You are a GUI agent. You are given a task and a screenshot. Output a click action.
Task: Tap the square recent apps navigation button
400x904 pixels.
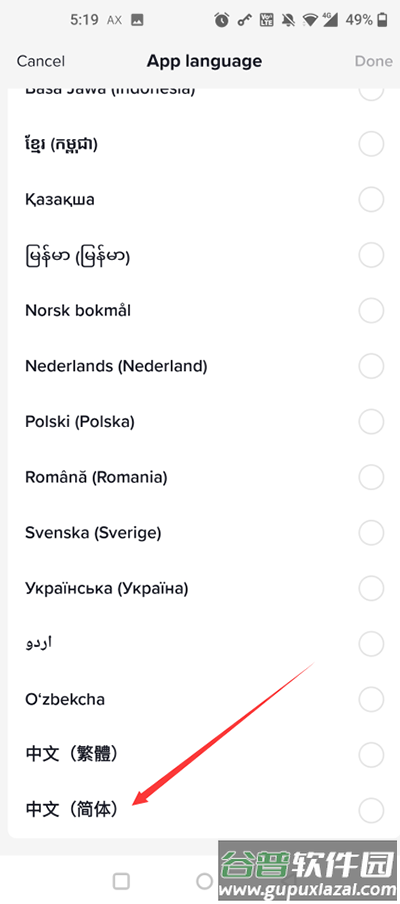121,881
